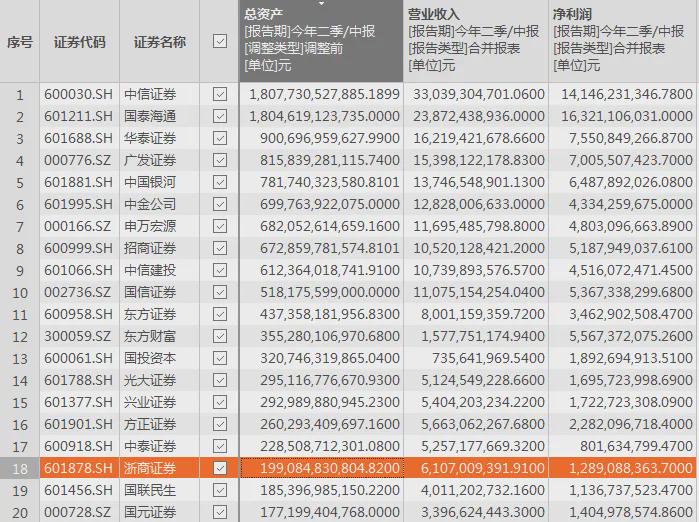
Task: Select highlighted row number 18
Action: (19, 468)
